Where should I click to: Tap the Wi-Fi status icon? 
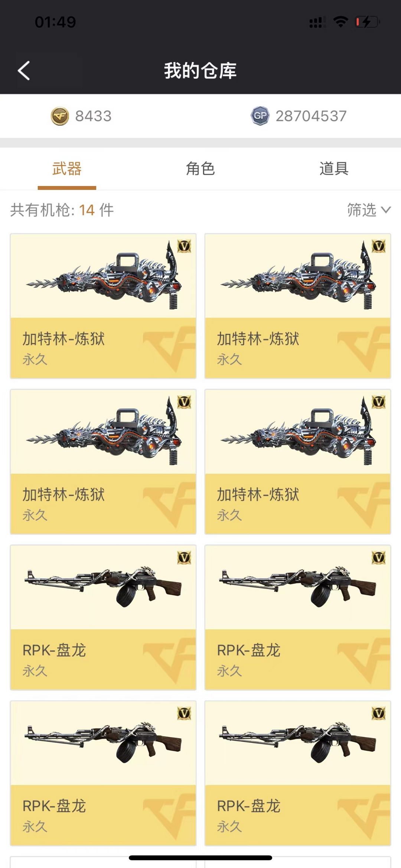click(340, 22)
